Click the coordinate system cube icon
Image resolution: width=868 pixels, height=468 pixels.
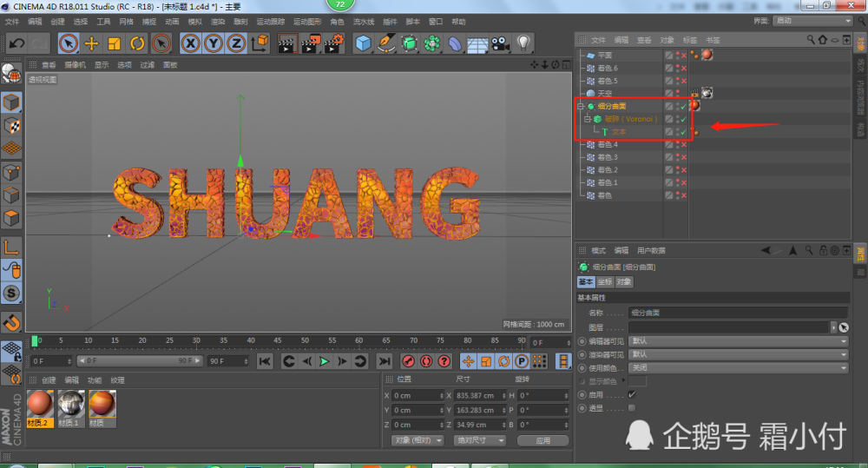pos(259,43)
